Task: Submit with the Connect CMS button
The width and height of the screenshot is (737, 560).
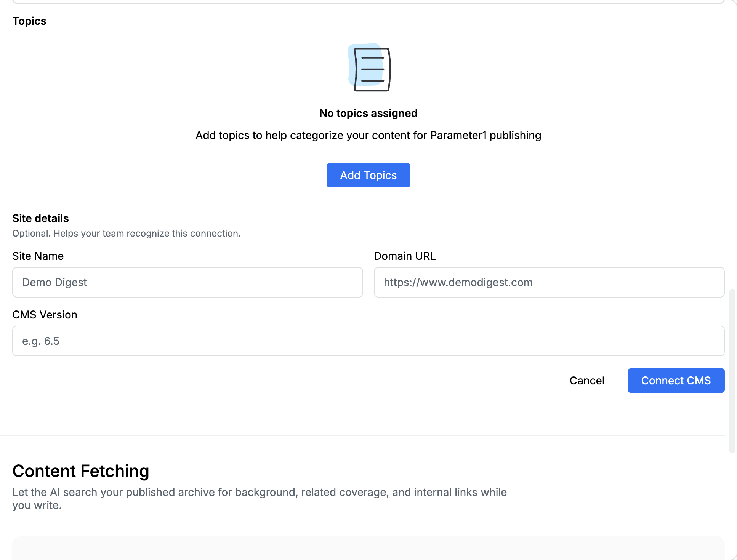Action: point(676,381)
